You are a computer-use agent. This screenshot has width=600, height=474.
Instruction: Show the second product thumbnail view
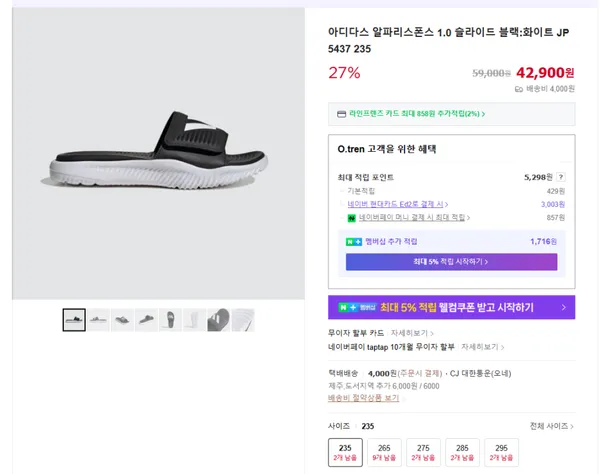pyautogui.click(x=98, y=320)
